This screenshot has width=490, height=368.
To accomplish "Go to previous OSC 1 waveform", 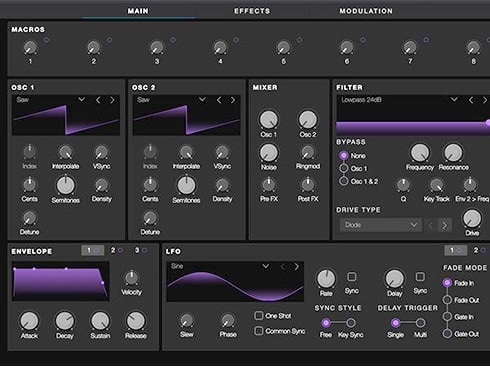I will pos(98,100).
